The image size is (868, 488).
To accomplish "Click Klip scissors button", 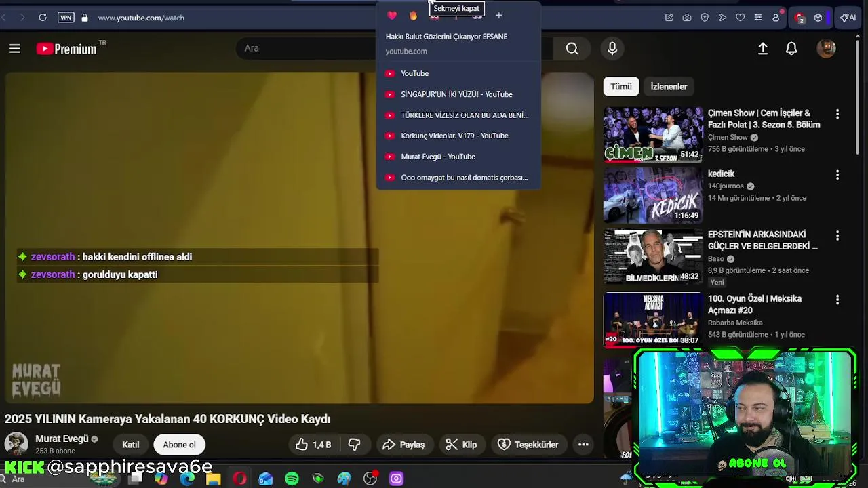I will coord(462,445).
